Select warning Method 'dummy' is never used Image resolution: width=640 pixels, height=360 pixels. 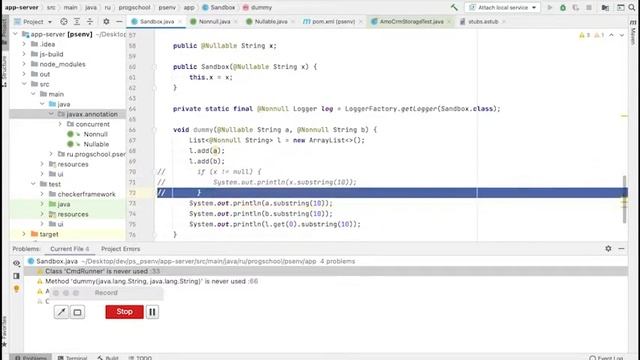[326, 281]
